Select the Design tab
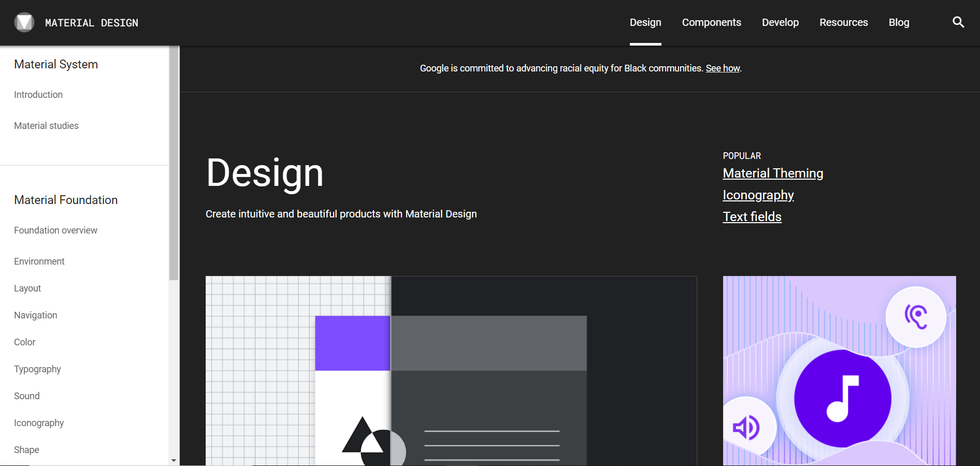 tap(645, 22)
